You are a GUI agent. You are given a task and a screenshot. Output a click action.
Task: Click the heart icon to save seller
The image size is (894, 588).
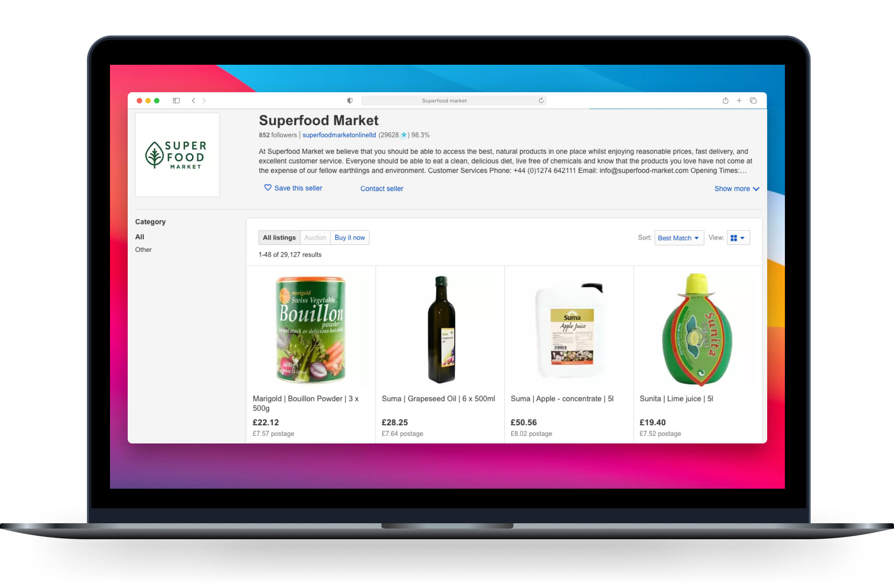(x=267, y=188)
